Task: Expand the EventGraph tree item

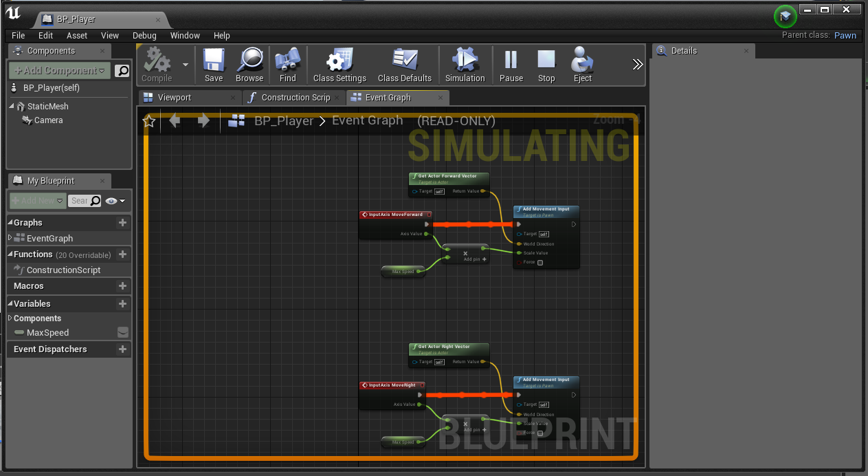Action: point(10,238)
